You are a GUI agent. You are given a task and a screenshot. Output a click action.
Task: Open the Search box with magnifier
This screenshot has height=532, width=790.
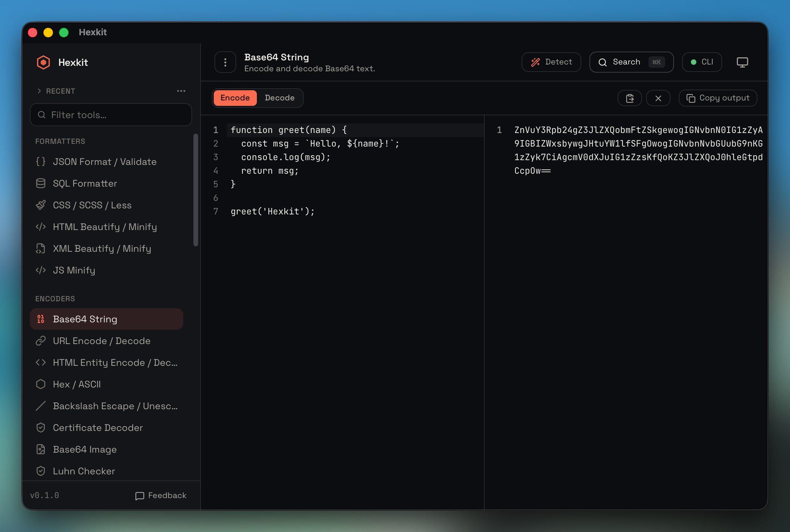(632, 62)
